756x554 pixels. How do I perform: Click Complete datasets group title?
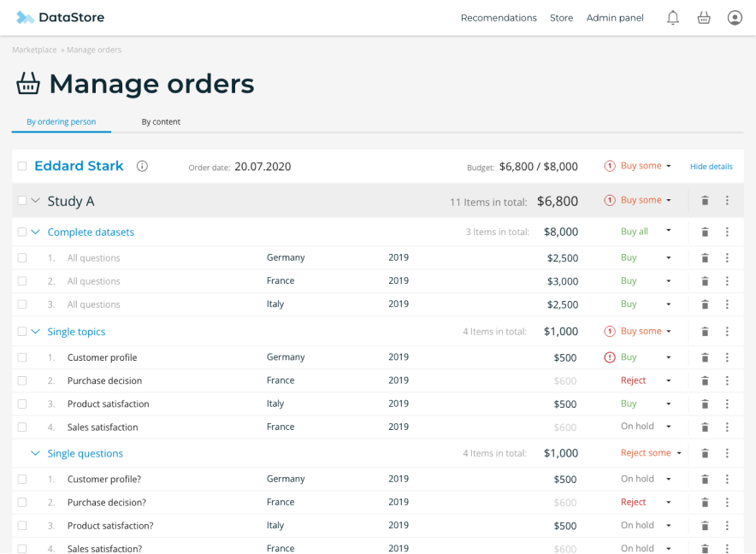tap(91, 232)
